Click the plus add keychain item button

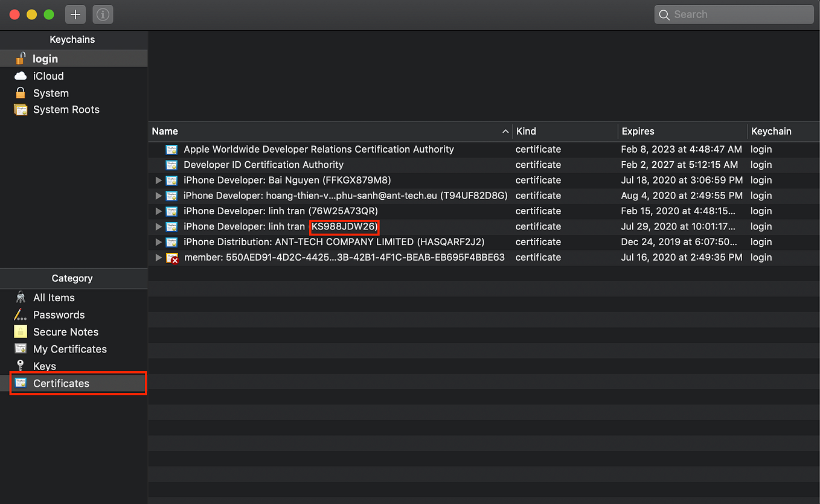75,14
